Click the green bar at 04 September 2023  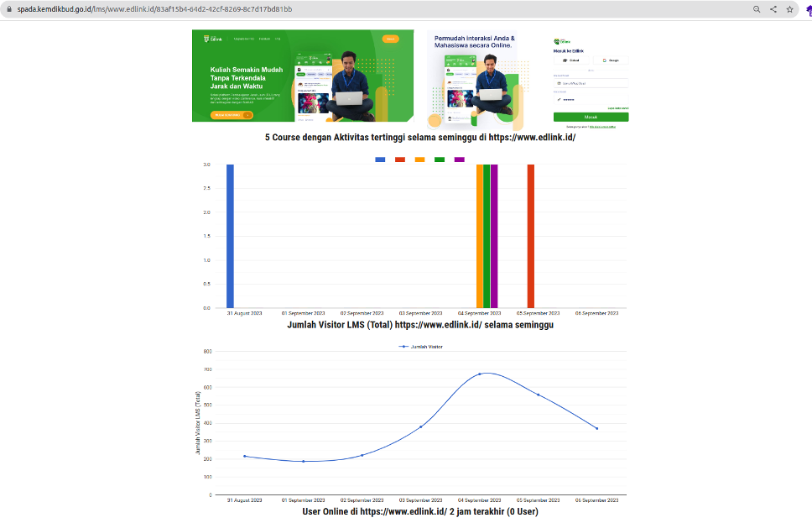point(487,236)
